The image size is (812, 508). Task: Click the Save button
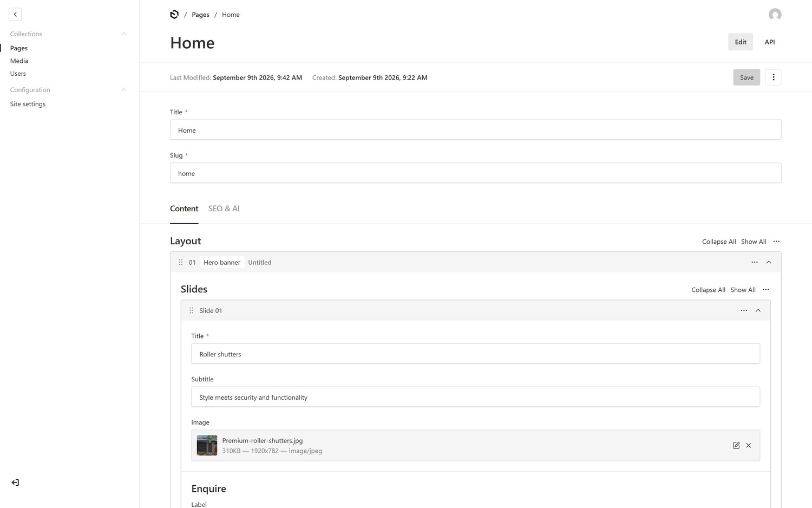(746, 77)
